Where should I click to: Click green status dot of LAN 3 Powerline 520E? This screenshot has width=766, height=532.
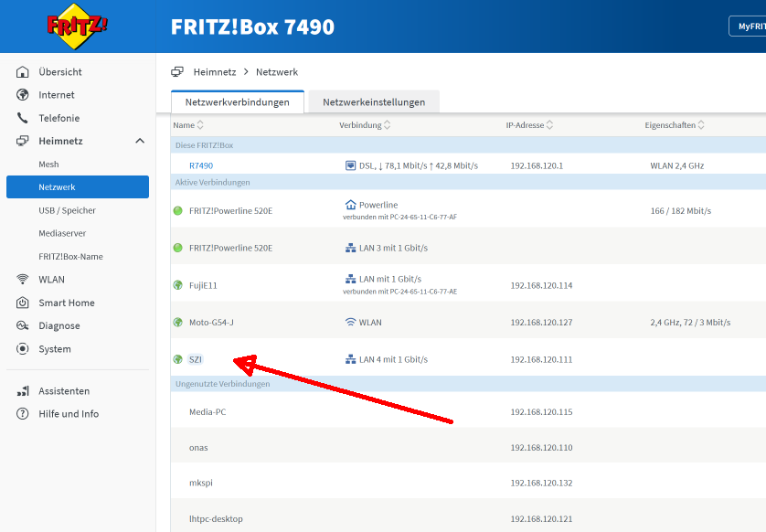178,248
